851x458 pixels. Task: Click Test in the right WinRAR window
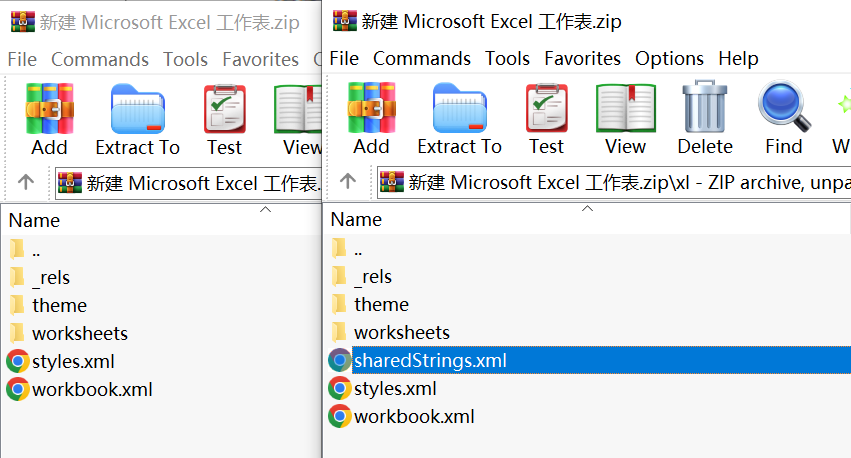point(547,118)
